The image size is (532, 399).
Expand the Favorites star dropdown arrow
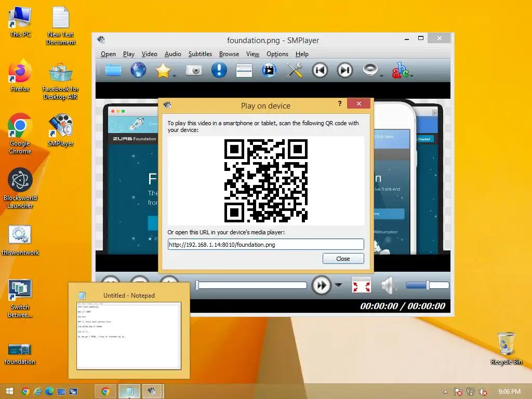[174, 76]
